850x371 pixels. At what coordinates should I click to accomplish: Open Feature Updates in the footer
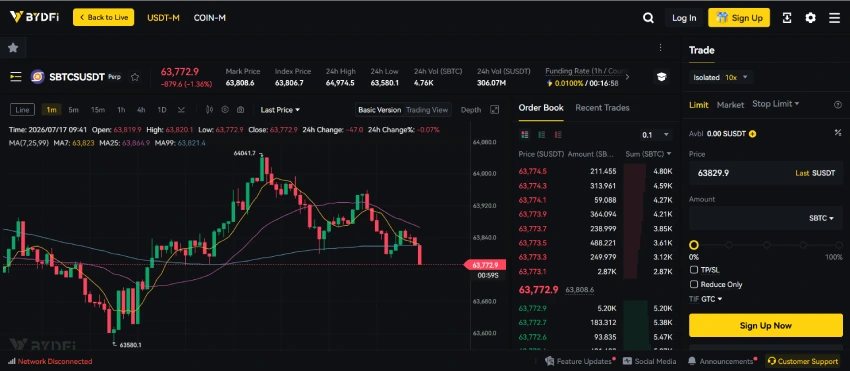[580, 361]
